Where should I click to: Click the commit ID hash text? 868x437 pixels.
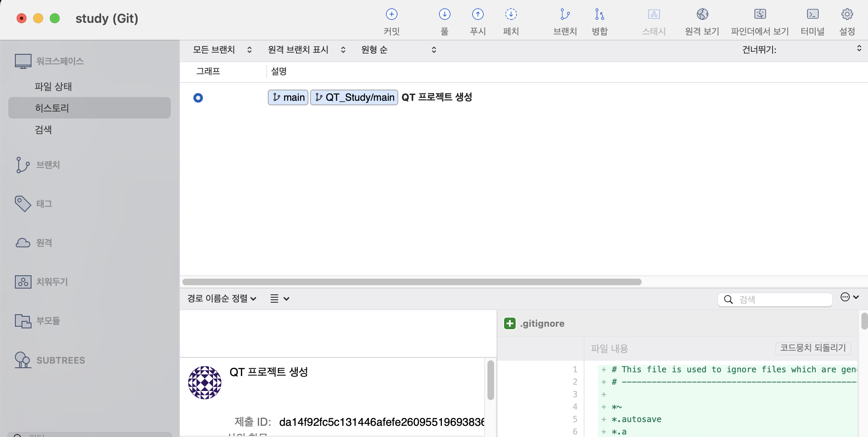pyautogui.click(x=382, y=422)
